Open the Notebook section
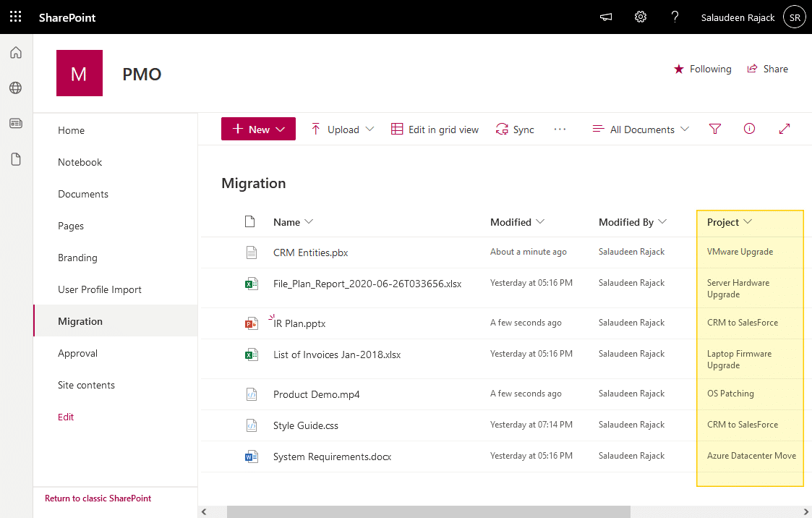The image size is (812, 518). (x=80, y=162)
